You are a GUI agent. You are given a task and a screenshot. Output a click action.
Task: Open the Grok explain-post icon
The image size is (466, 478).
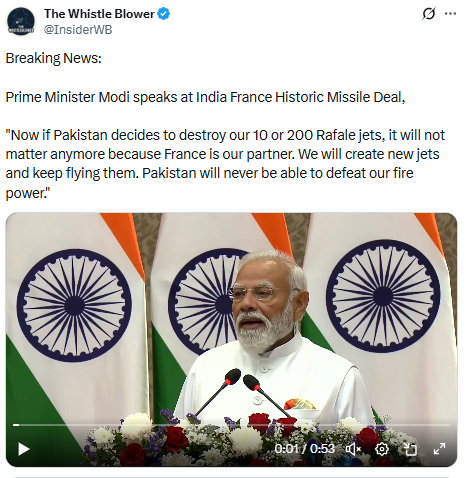click(x=429, y=14)
